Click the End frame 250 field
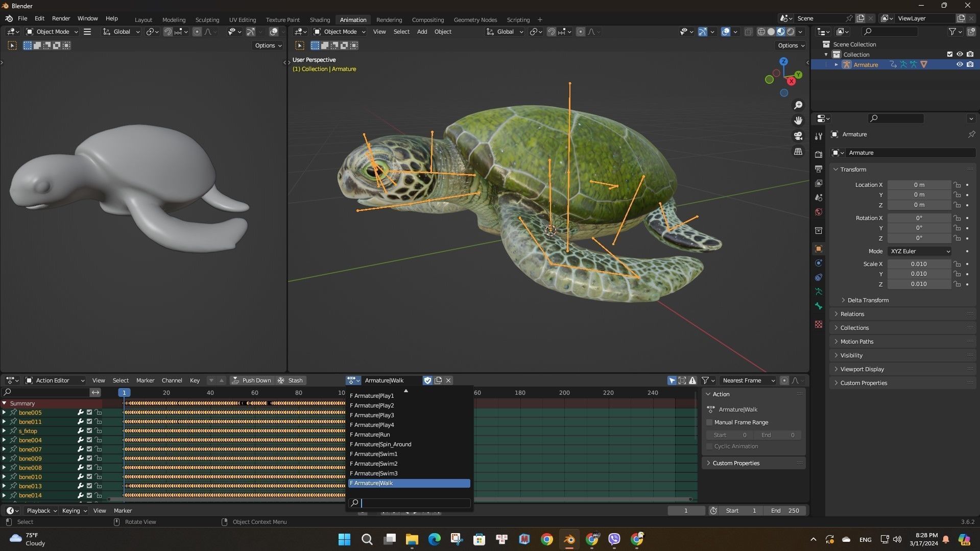 [x=785, y=511]
